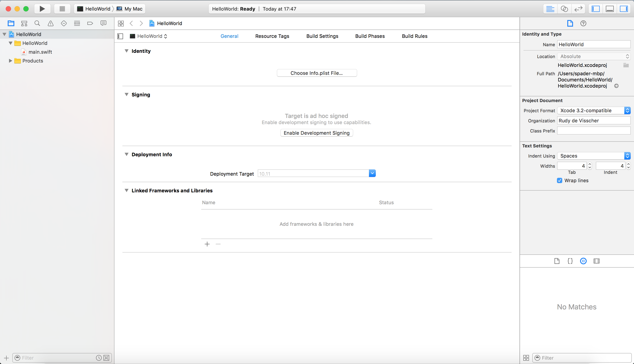This screenshot has height=364, width=634.
Task: Toggle the bottom debug area
Action: tap(610, 9)
